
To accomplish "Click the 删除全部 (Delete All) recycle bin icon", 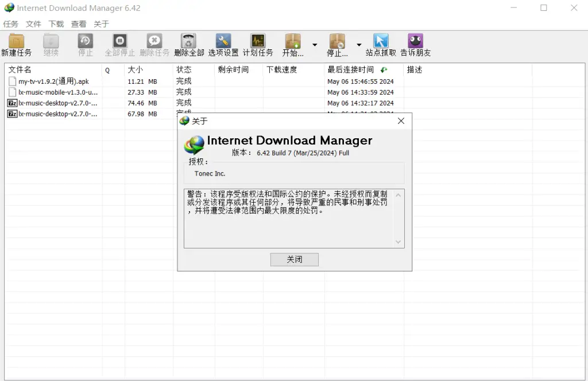I will pyautogui.click(x=188, y=41).
